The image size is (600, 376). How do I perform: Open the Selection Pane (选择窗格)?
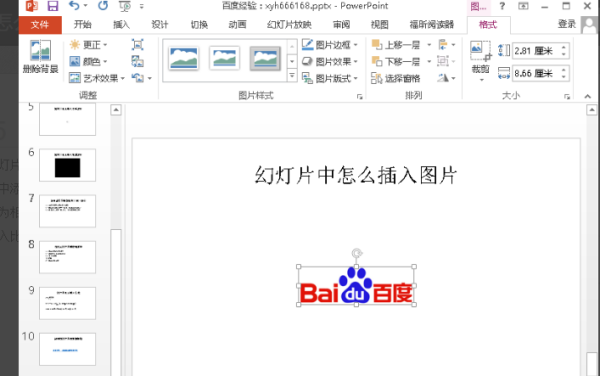point(396,78)
